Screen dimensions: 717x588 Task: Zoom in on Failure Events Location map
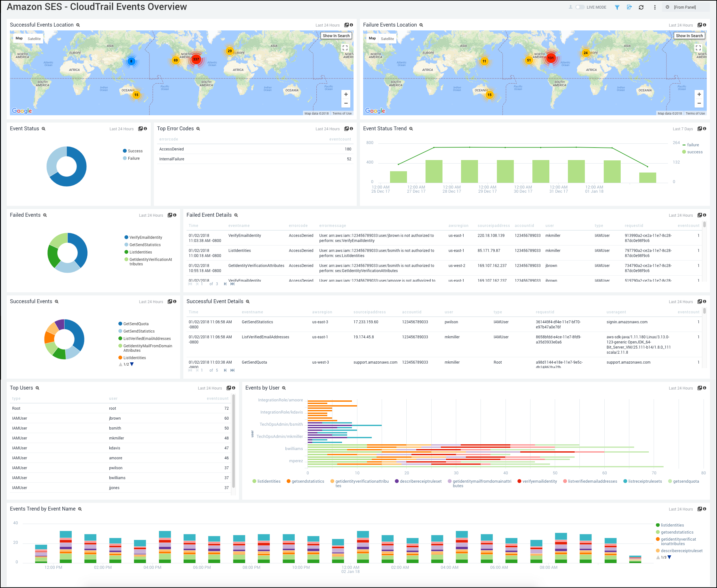point(699,94)
